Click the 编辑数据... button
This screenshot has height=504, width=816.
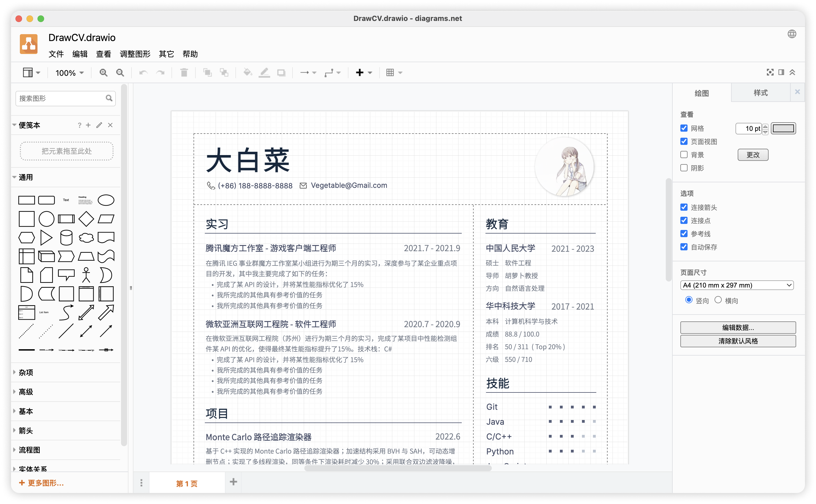pyautogui.click(x=738, y=327)
